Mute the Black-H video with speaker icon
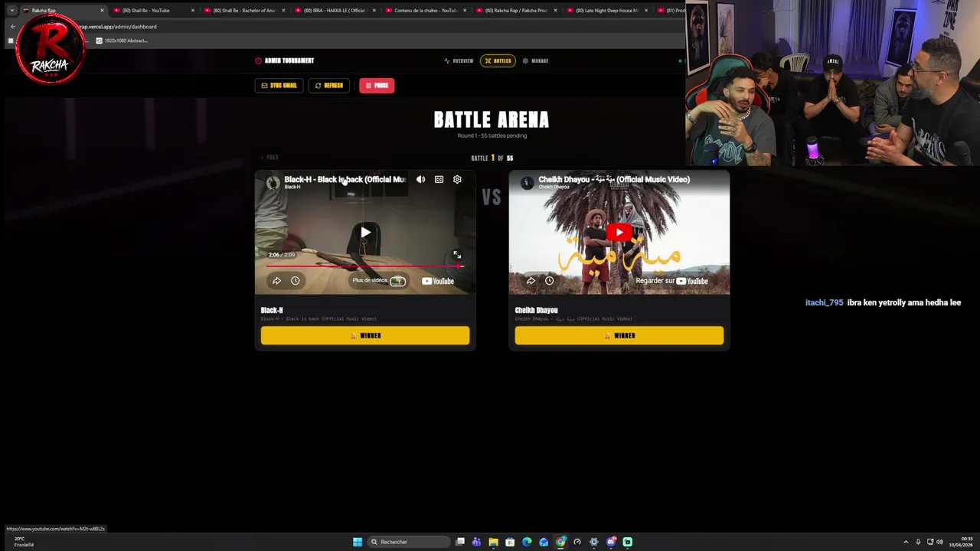The height and width of the screenshot is (551, 980). pyautogui.click(x=420, y=179)
